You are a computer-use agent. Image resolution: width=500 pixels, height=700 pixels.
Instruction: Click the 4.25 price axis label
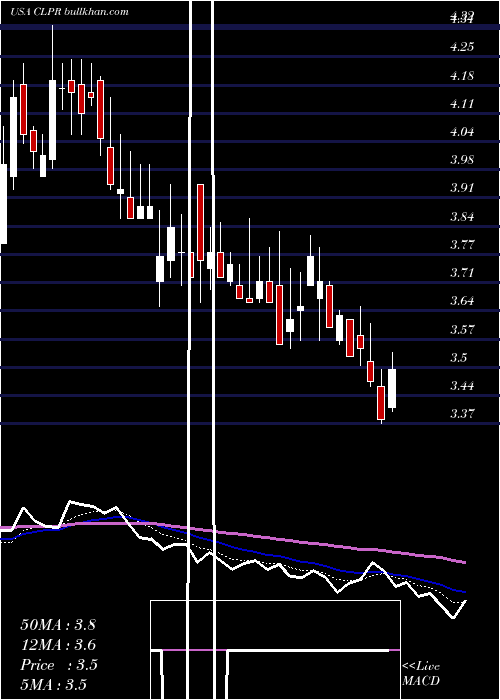462,47
